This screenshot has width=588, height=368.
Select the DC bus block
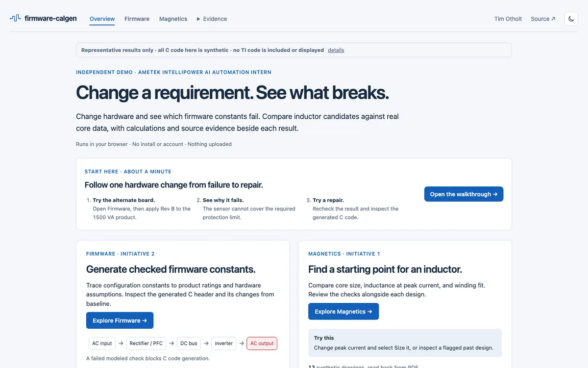[189, 343]
